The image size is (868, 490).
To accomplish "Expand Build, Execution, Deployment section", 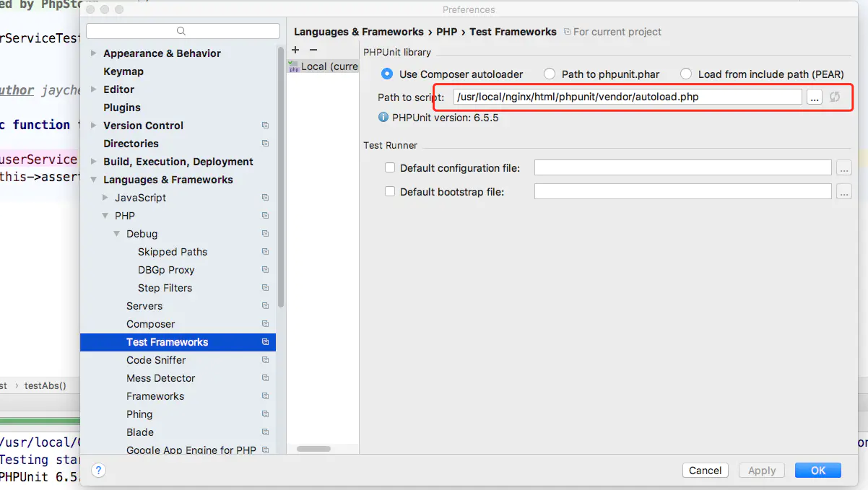I will (94, 162).
